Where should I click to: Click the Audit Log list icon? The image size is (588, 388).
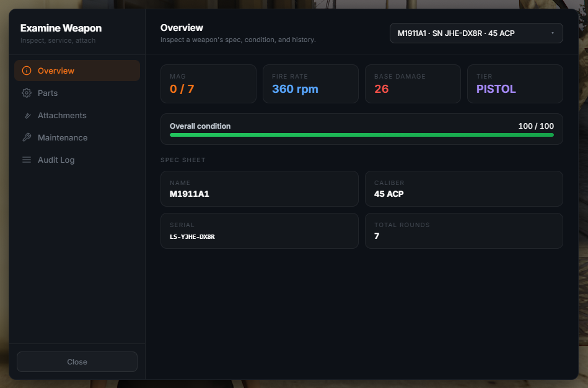click(x=27, y=160)
